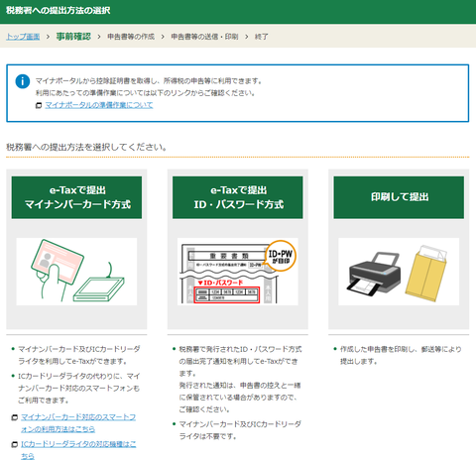
Task: Open ICカードリーダライタの対応機種はこちら link
Action: click(x=78, y=450)
